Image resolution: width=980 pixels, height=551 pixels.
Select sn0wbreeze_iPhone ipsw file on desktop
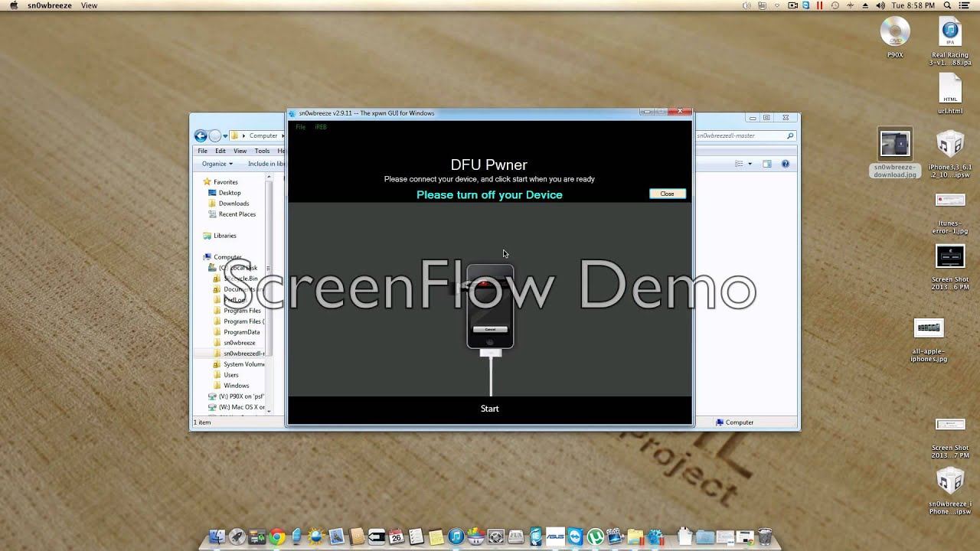[950, 491]
